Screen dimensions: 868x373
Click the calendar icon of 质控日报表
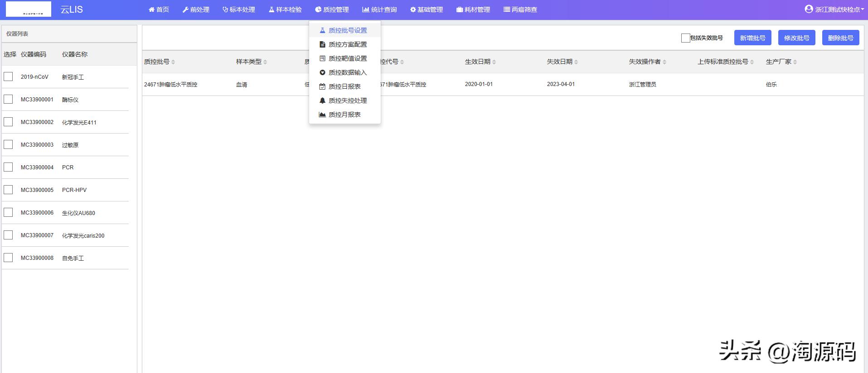(322, 86)
